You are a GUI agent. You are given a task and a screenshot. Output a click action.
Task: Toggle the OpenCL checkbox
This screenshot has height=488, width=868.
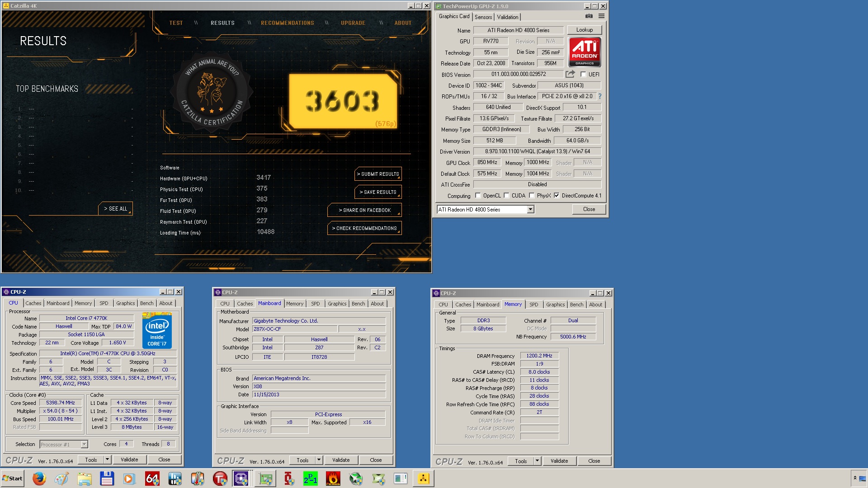tap(478, 196)
